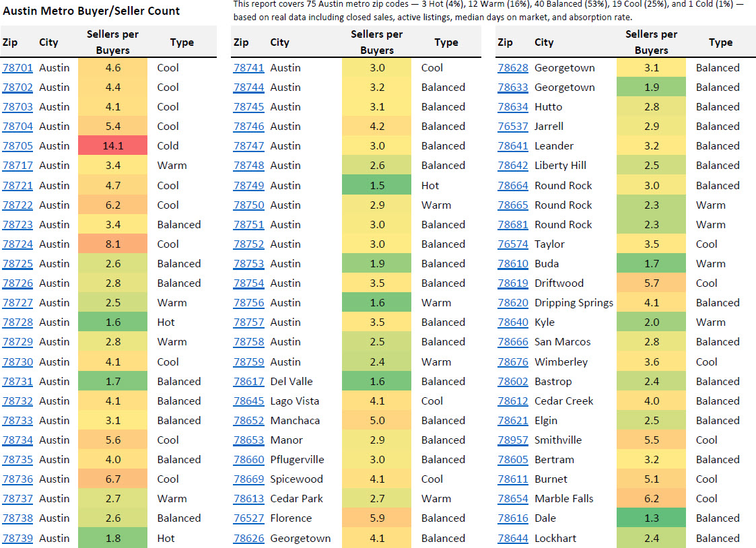Select the orange 6.7 ratio cell

112,479
